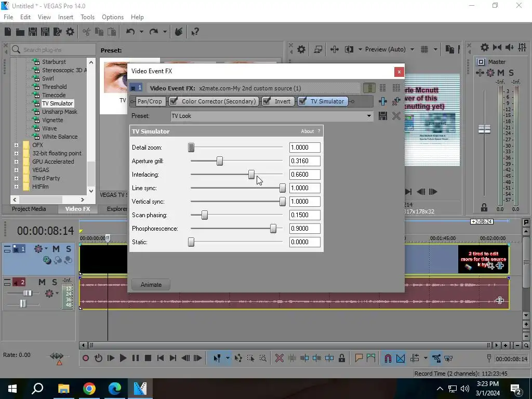Click the Phosphorescence slider handle
The height and width of the screenshot is (399, 532).
coord(273,229)
